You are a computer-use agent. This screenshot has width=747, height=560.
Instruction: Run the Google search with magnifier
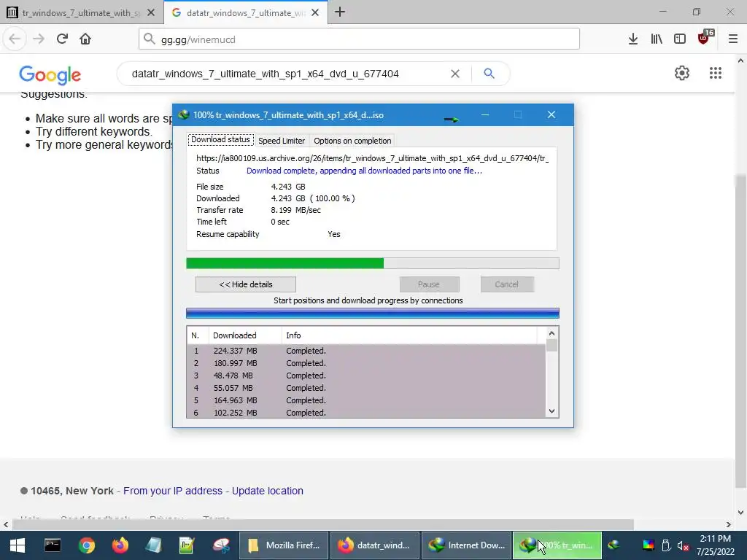coord(489,74)
